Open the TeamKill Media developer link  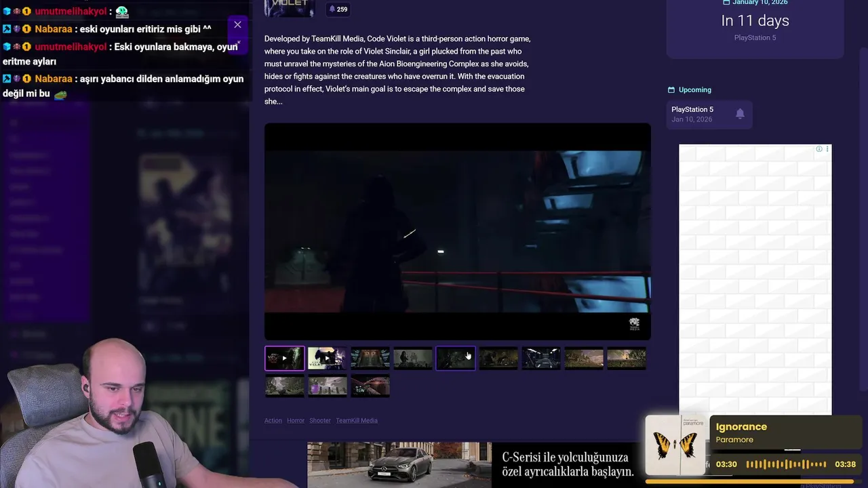[x=357, y=420]
